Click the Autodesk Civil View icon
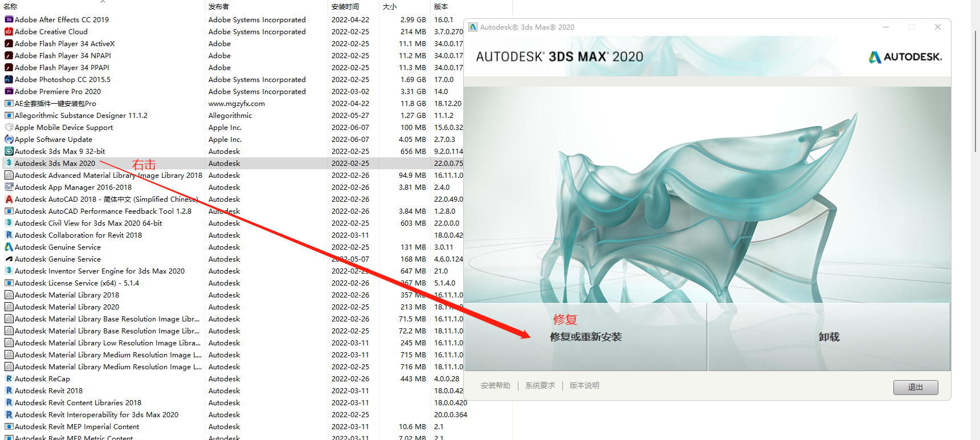Viewport: 980px width, 440px height. click(9, 223)
